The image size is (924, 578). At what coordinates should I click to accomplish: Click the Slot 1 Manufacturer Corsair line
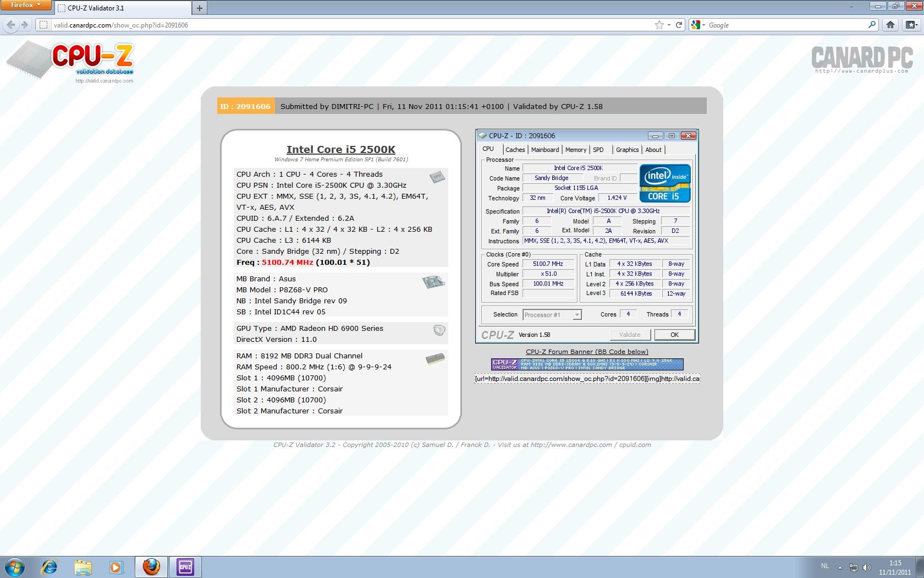tap(289, 389)
